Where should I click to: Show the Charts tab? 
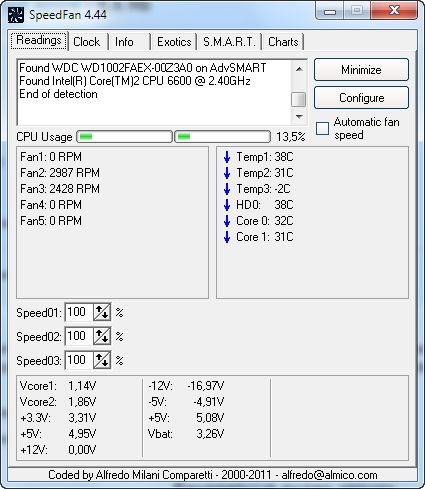click(x=283, y=42)
